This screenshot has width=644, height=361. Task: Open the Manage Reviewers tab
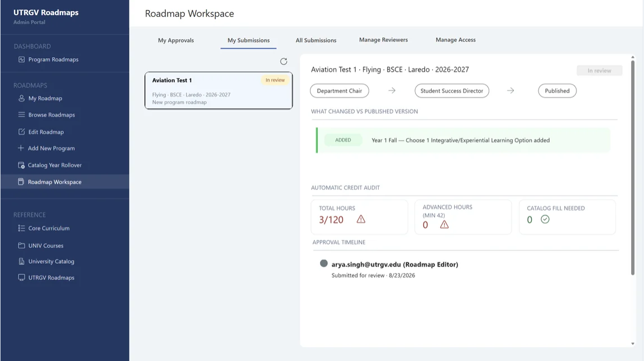[x=383, y=40]
